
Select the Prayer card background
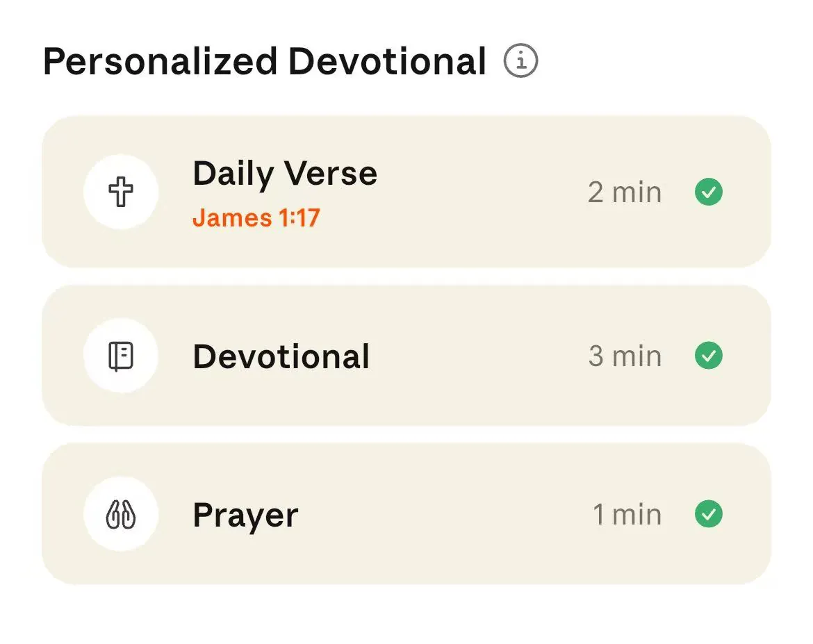click(x=406, y=514)
